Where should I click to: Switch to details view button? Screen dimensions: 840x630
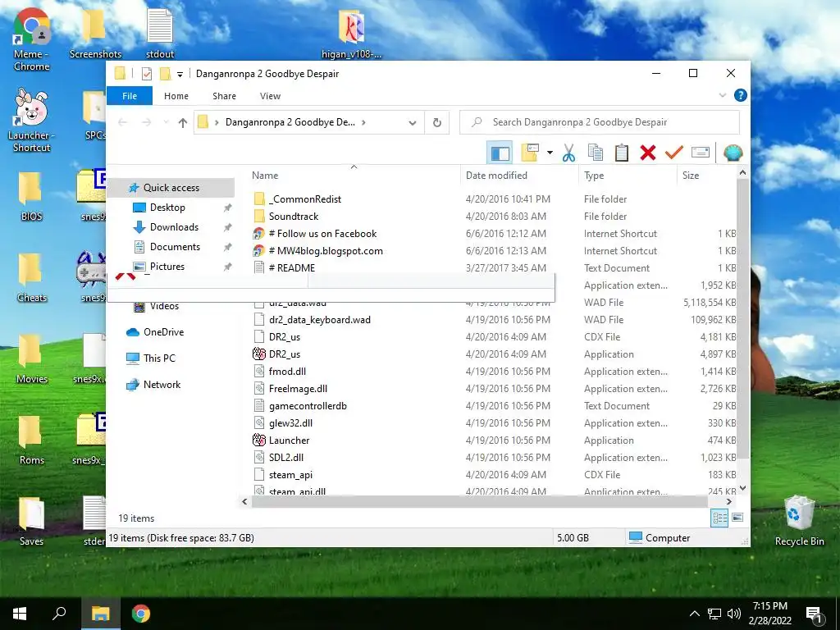719,518
